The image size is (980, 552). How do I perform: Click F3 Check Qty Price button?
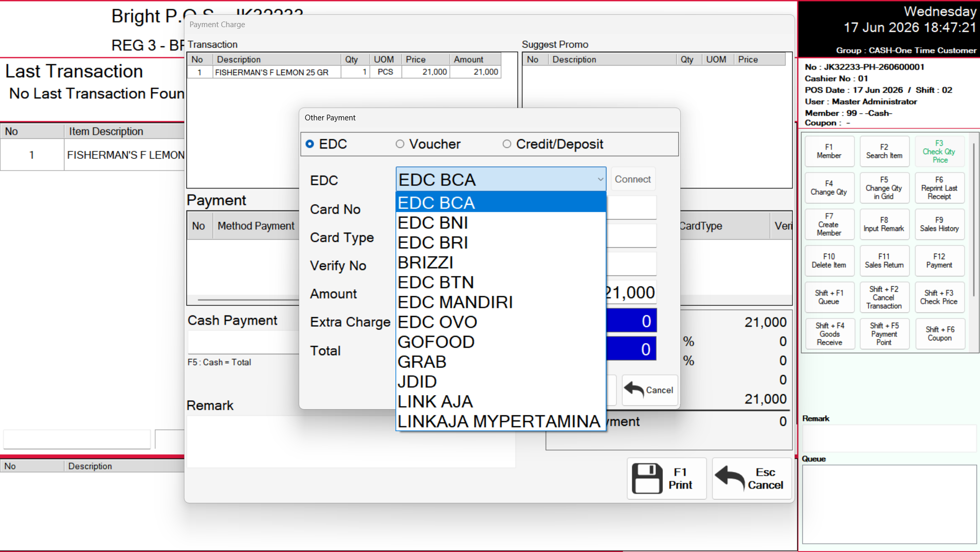pos(939,152)
